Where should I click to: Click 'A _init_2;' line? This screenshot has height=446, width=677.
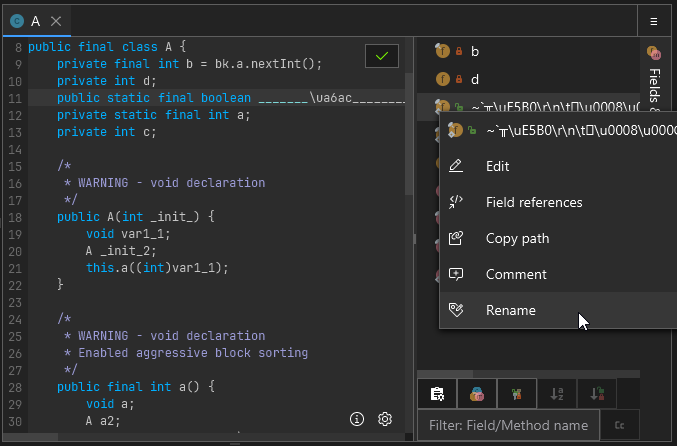click(121, 251)
